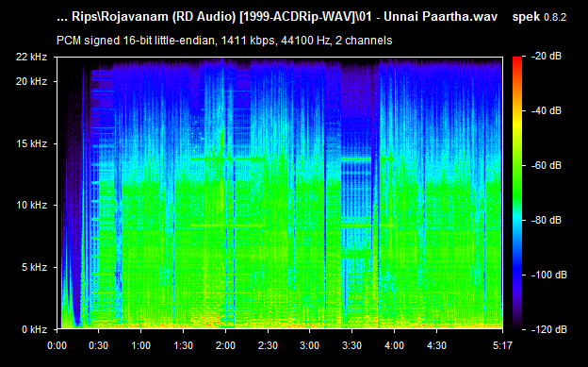Click the 3:00 time axis marker
The width and height of the screenshot is (588, 367).
click(x=310, y=345)
